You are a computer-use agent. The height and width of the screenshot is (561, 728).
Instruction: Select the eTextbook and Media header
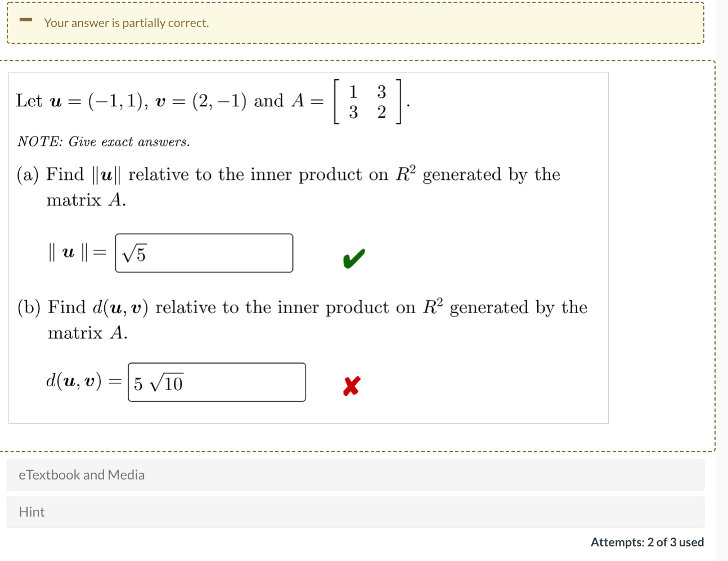click(x=82, y=475)
